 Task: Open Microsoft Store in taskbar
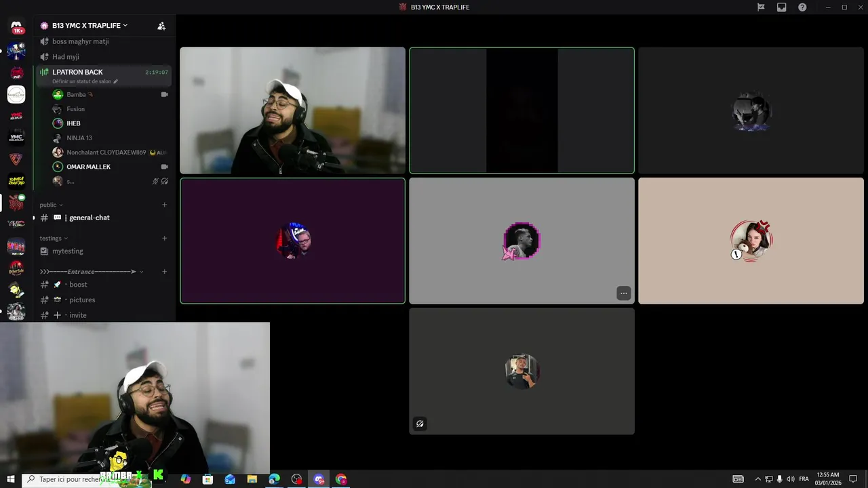click(x=208, y=479)
